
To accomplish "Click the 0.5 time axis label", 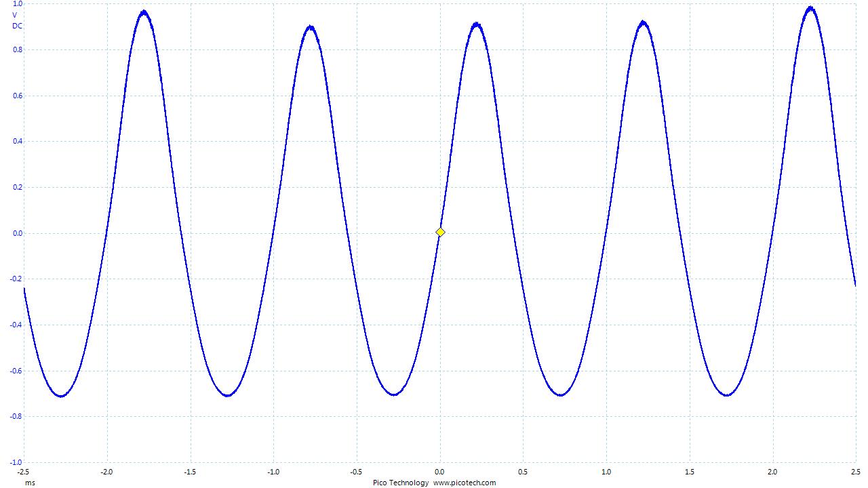I will 523,472.
